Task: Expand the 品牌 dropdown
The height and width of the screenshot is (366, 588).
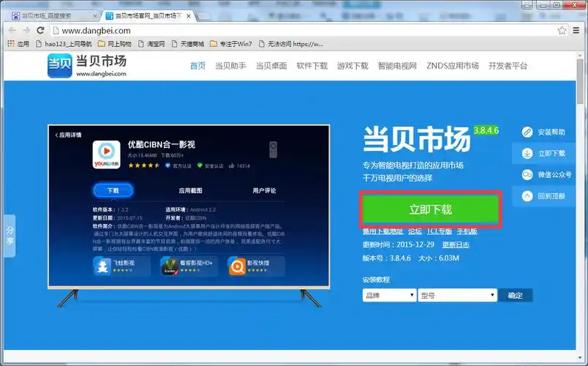Action: point(389,296)
